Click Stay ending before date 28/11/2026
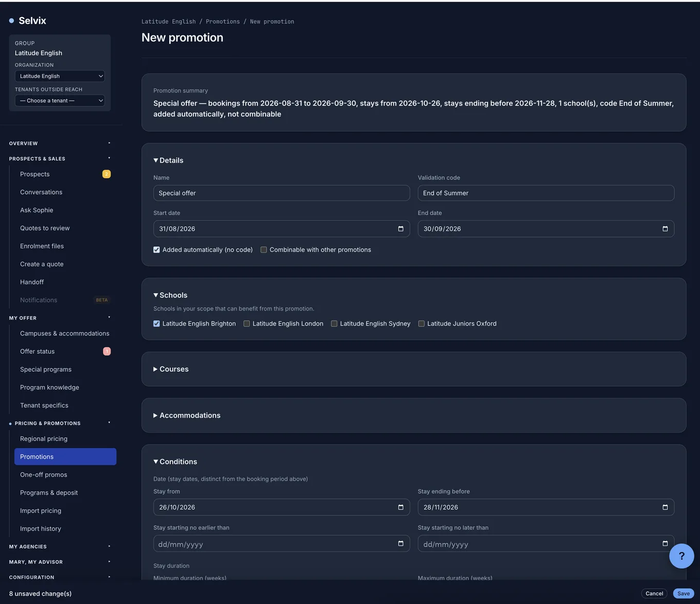700x604 pixels. click(x=546, y=507)
